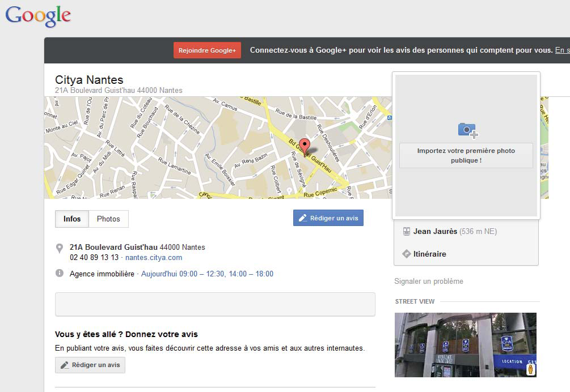This screenshot has height=392, width=570.
Task: Click the Rejoindre Google+ button
Action: tap(207, 50)
